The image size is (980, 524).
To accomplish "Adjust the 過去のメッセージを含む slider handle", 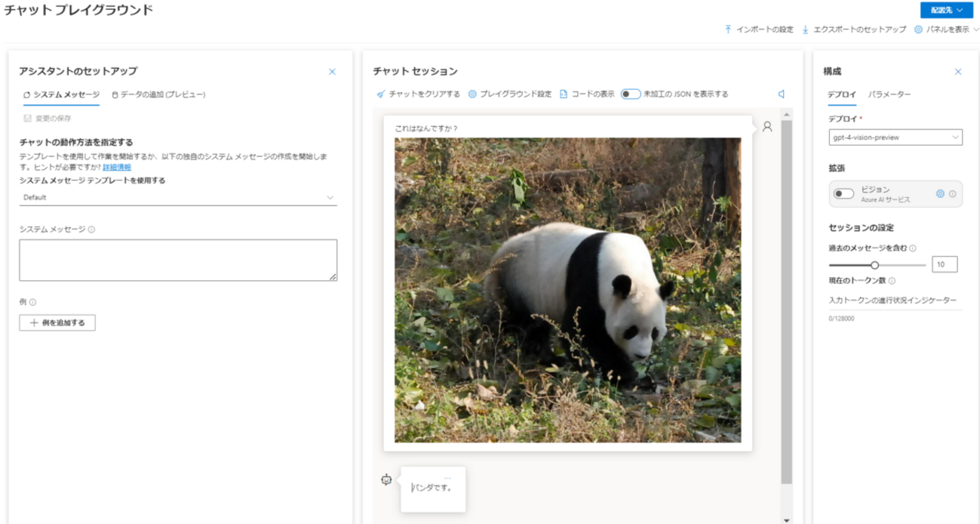I will 875,265.
